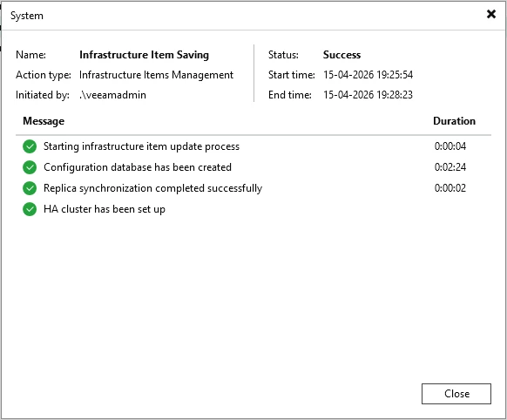
Task: Click the Close button
Action: (x=456, y=394)
